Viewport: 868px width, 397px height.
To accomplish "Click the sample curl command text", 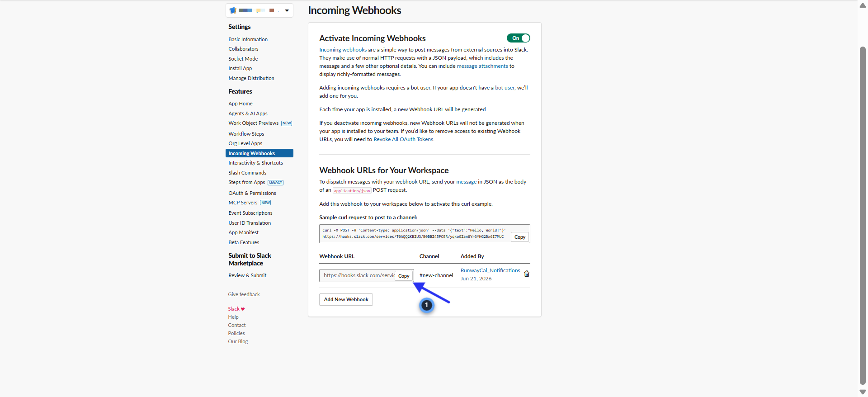I will tap(414, 233).
